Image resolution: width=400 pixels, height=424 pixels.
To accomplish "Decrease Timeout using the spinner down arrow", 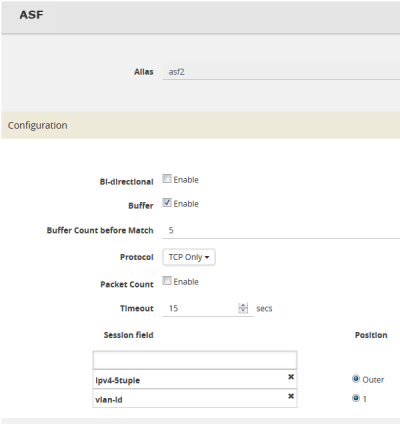I will (x=243, y=311).
